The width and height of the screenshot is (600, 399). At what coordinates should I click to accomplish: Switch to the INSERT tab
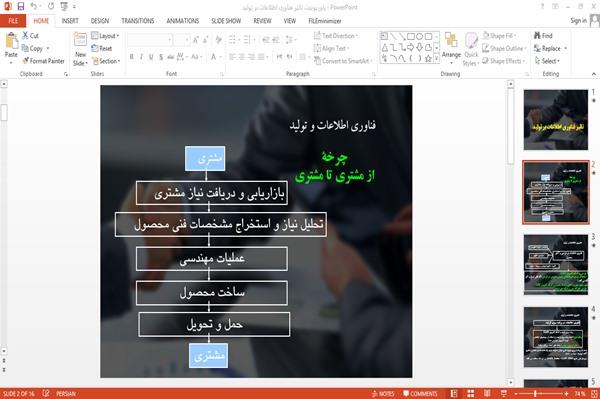click(70, 21)
